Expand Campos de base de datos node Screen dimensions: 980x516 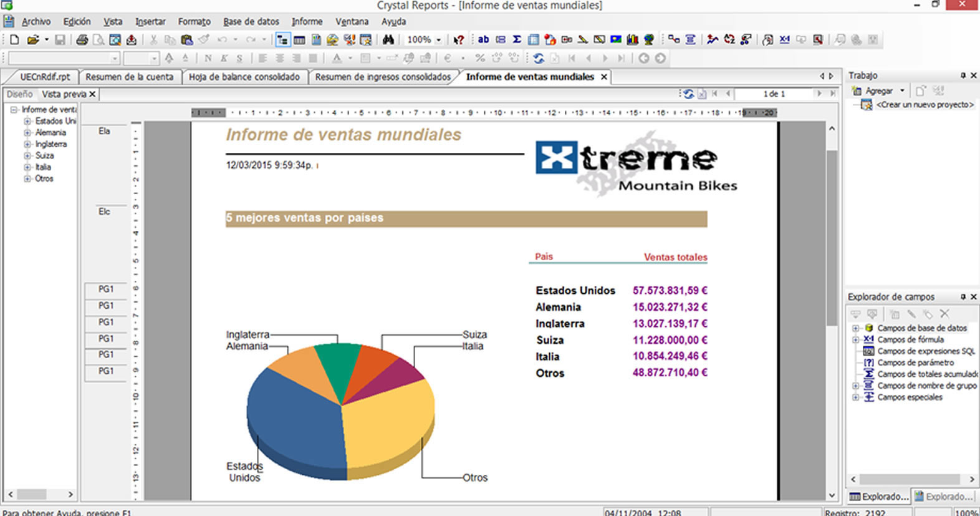point(856,328)
